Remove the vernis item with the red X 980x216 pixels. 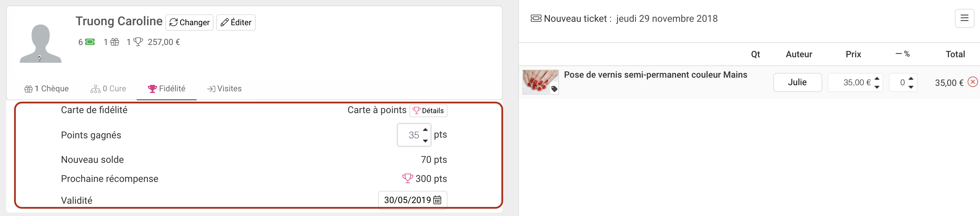973,82
